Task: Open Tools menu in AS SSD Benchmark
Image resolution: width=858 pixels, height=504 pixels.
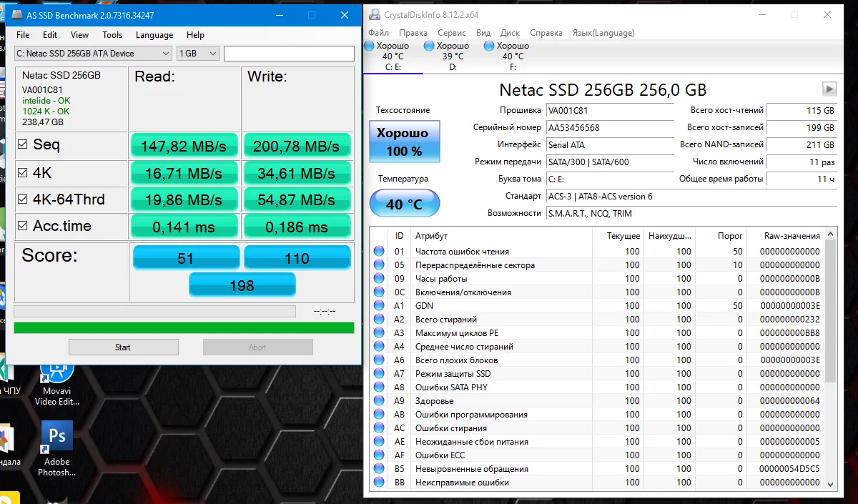Action: [x=112, y=35]
